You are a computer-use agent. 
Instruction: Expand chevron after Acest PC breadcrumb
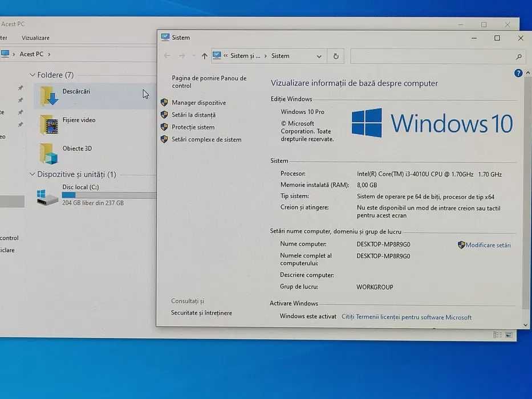point(49,54)
